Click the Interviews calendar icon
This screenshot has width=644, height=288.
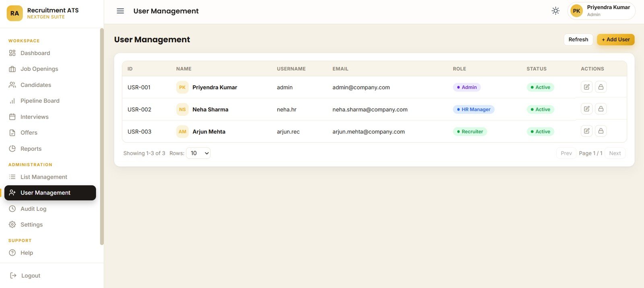pyautogui.click(x=12, y=117)
